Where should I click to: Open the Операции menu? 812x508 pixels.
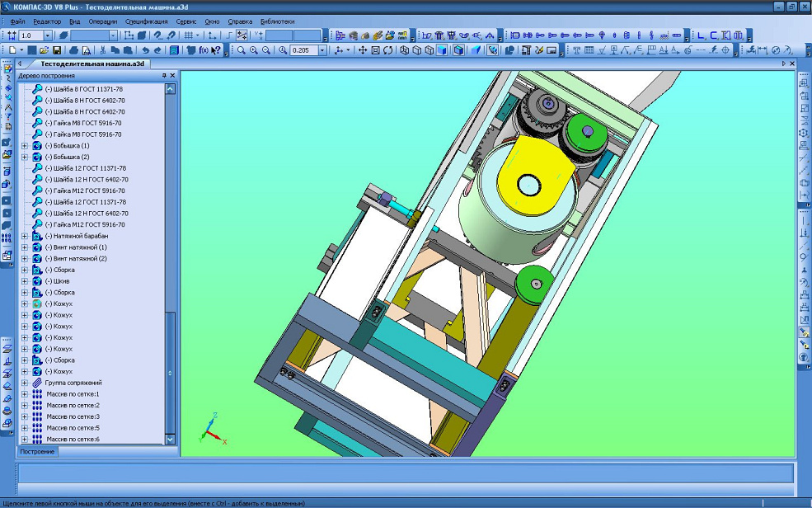pyautogui.click(x=103, y=21)
